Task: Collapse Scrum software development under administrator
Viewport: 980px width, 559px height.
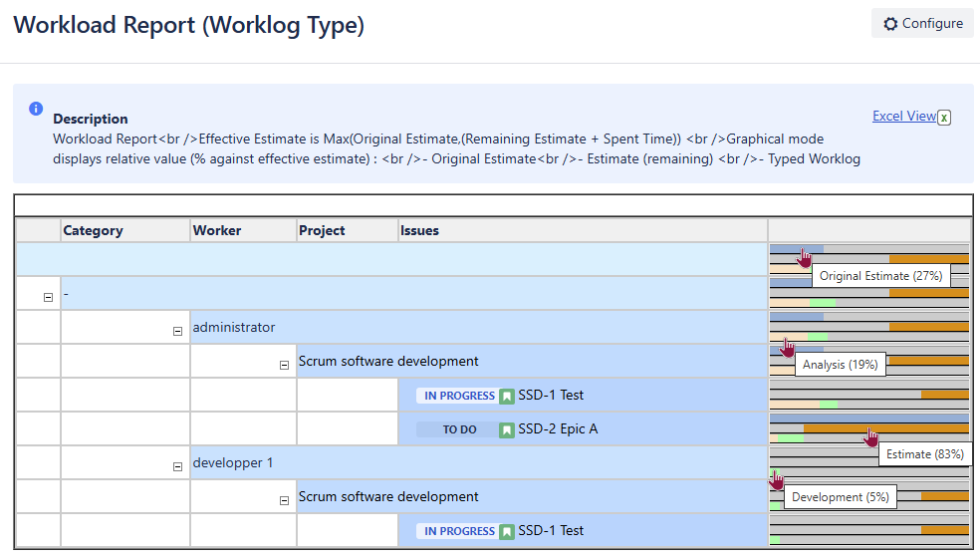Action: [283, 365]
